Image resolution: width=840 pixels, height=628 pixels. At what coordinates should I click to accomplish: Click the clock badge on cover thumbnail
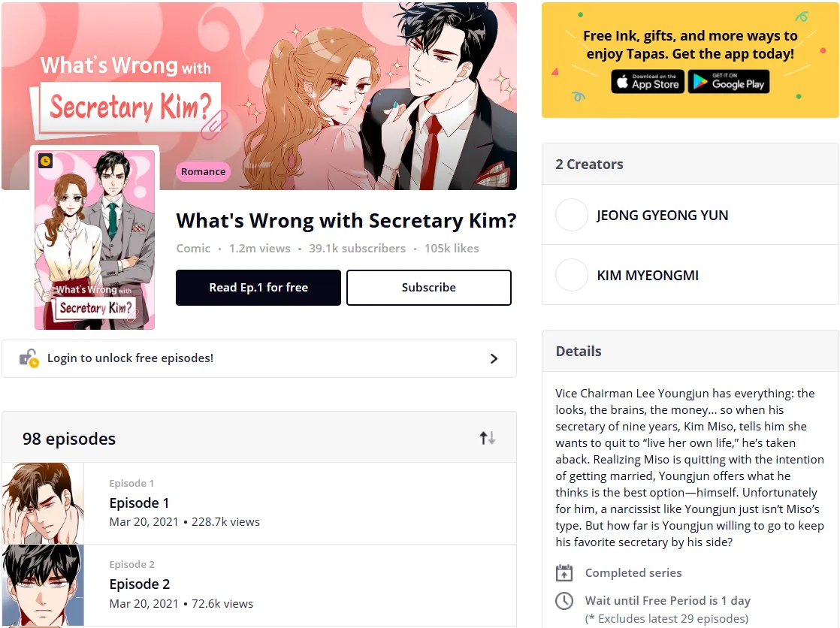(46, 161)
